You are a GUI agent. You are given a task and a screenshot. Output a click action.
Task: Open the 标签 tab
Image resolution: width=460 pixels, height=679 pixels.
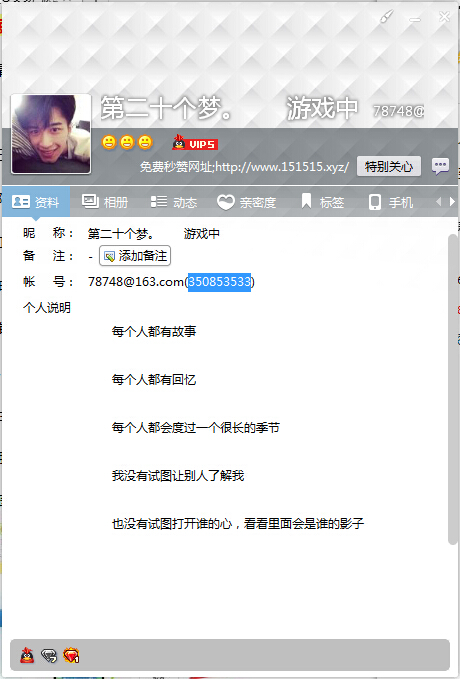[323, 202]
